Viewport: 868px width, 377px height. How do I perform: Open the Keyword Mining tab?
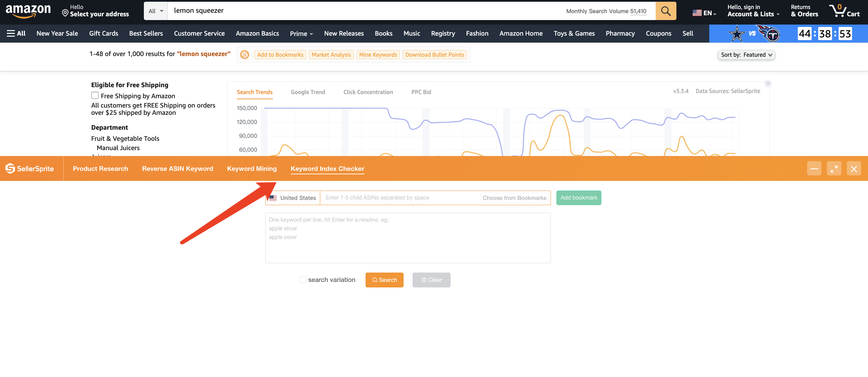(x=252, y=168)
